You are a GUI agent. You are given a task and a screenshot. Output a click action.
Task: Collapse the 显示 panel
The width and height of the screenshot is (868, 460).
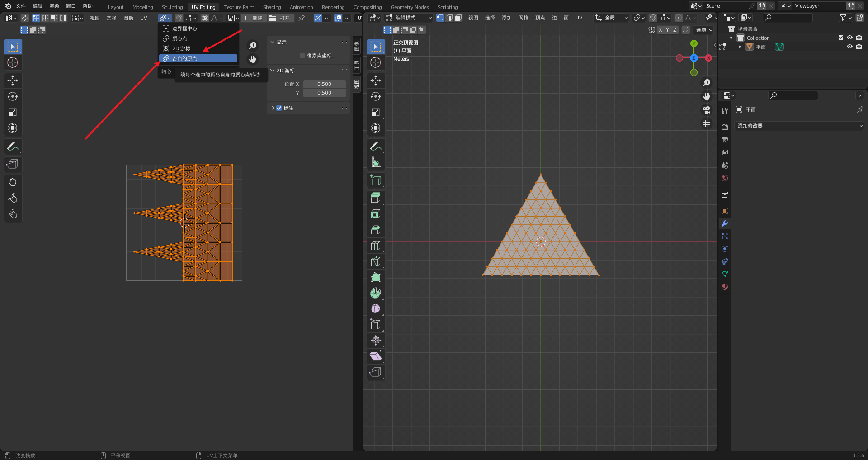[x=273, y=42]
